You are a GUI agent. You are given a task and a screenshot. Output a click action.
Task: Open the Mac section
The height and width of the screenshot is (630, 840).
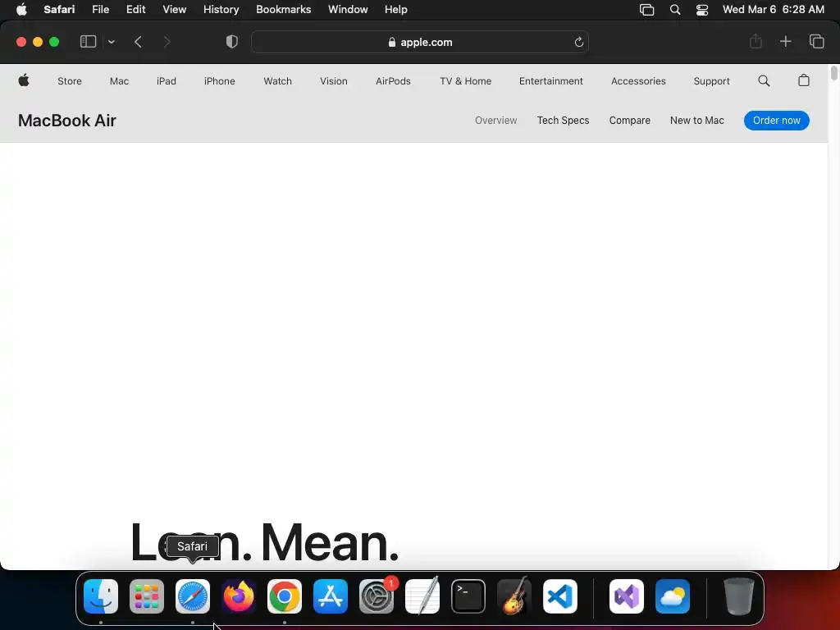click(x=119, y=81)
